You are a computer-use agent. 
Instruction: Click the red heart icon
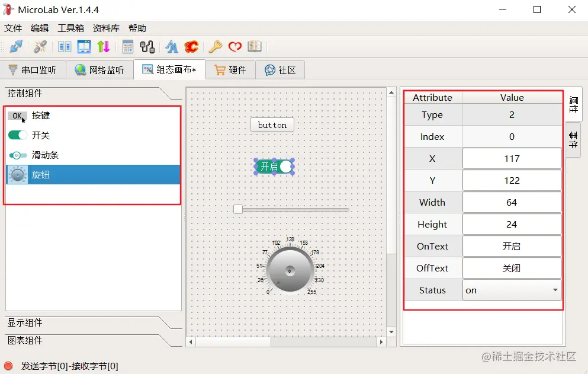tap(235, 47)
